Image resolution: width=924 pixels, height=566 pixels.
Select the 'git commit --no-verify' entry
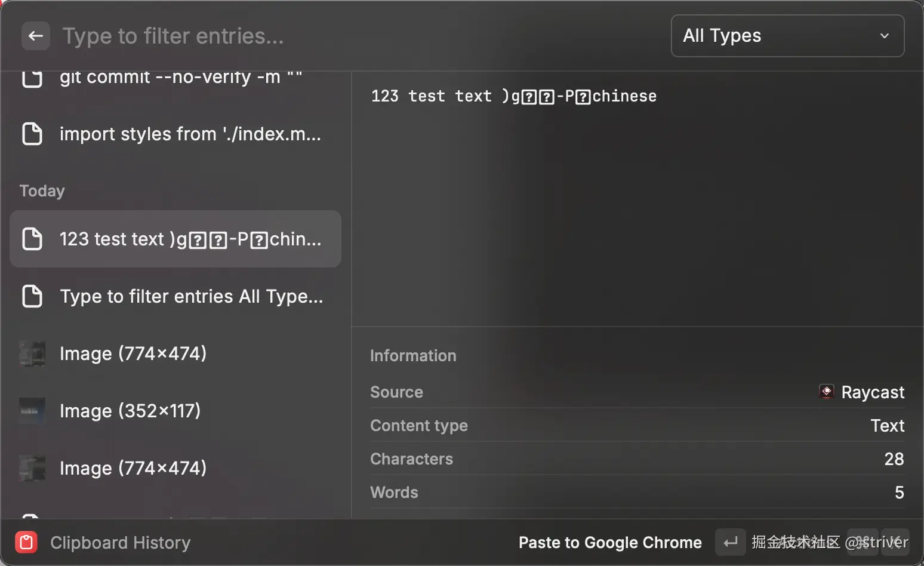click(175, 79)
